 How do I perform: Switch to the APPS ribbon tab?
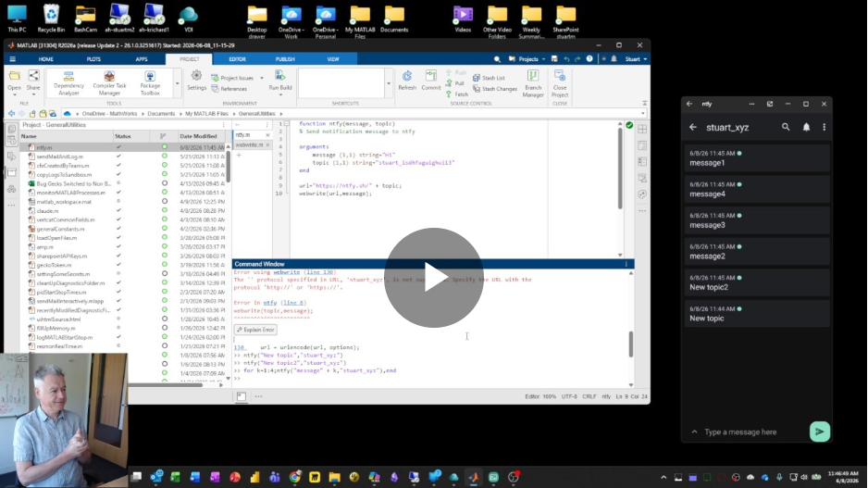point(142,59)
